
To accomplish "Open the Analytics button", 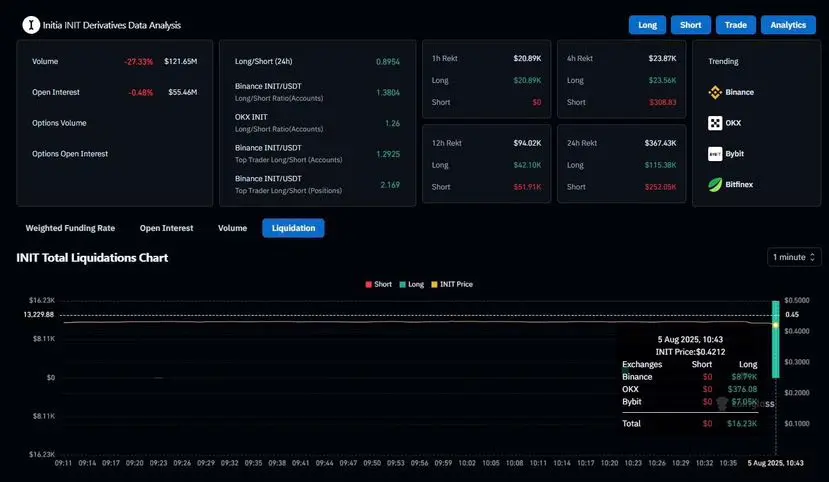I will coord(788,25).
